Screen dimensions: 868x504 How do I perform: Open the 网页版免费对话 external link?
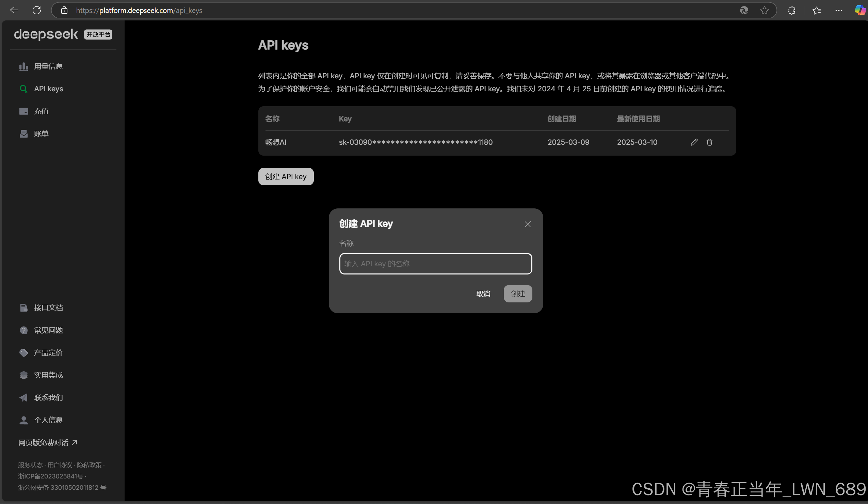pyautogui.click(x=48, y=442)
